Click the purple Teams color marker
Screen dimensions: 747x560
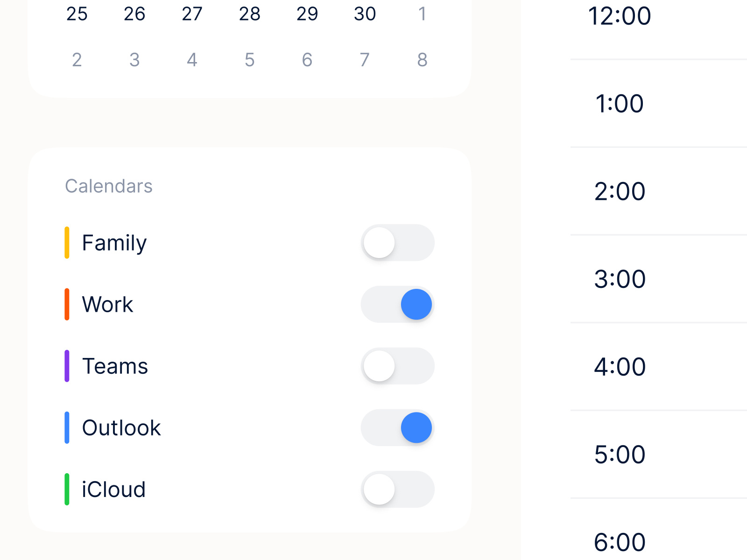67,366
